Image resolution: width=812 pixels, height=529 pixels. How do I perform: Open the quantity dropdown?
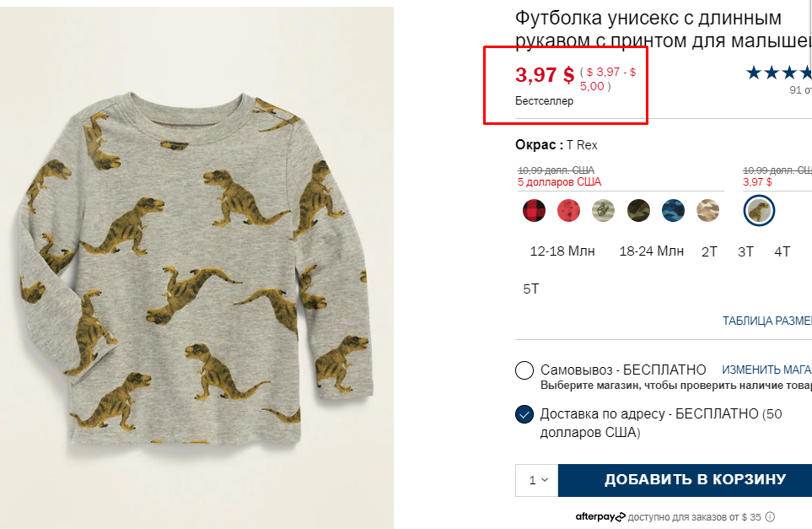537,480
